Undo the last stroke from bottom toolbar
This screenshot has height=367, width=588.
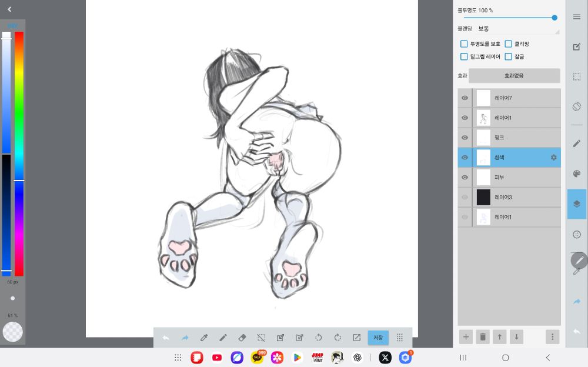(166, 338)
